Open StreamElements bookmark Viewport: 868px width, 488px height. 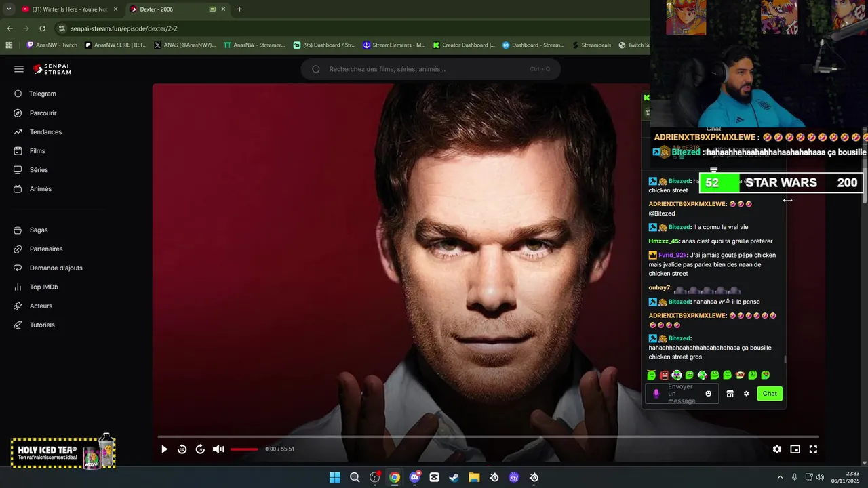(x=394, y=45)
